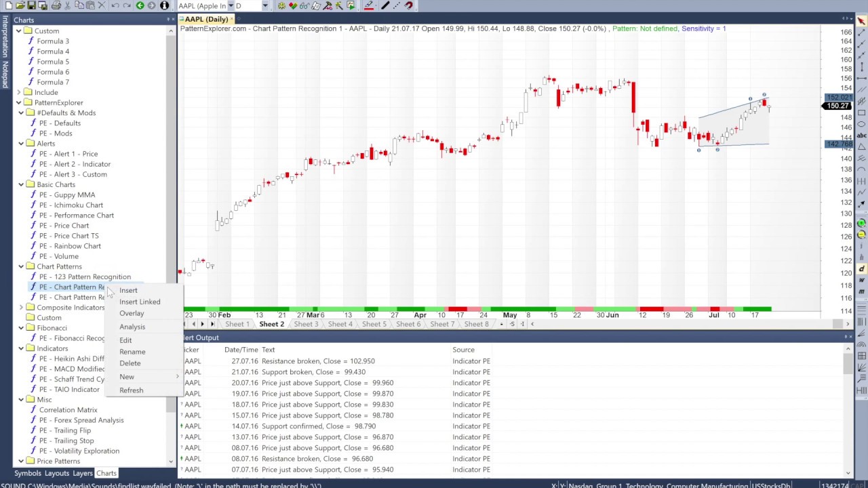Sort by Date/Time column header
The height and width of the screenshot is (488, 868).
pyautogui.click(x=241, y=350)
